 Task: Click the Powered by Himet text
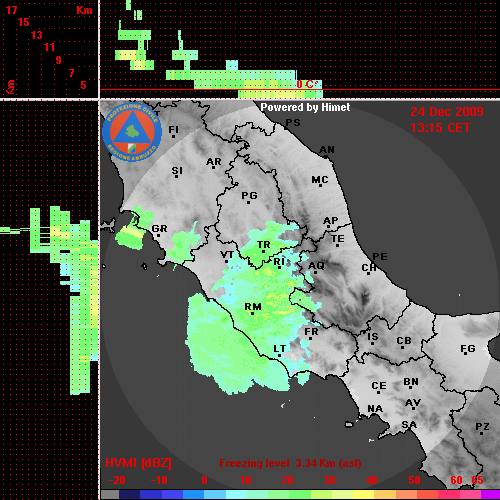click(305, 107)
